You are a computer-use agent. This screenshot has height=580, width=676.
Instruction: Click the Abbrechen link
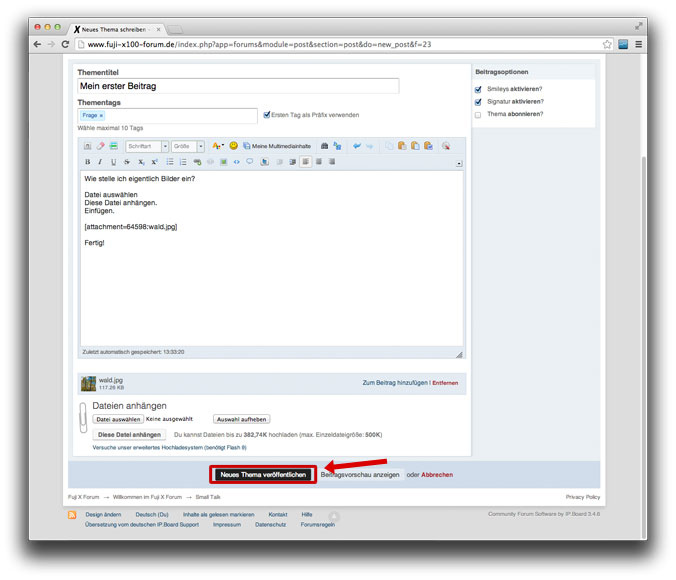(436, 474)
